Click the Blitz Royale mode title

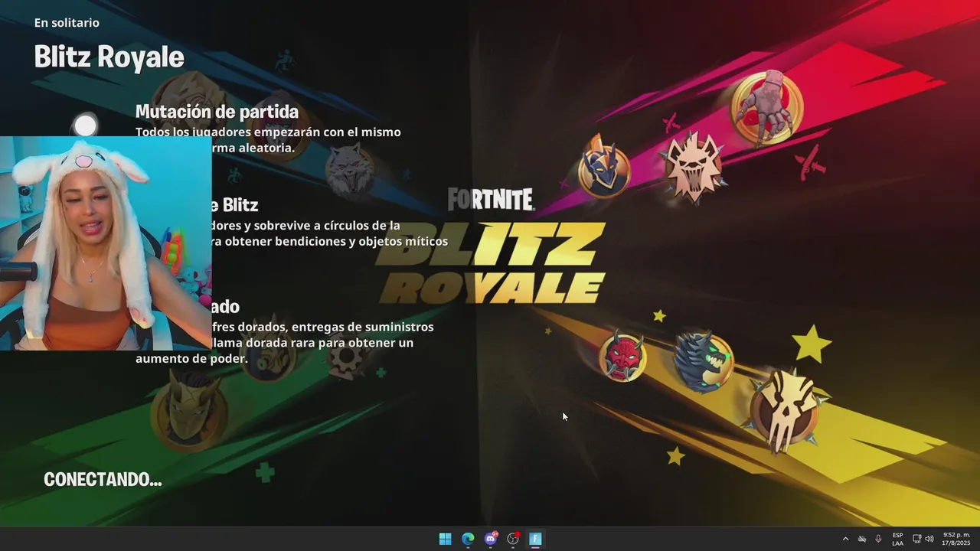click(x=109, y=57)
